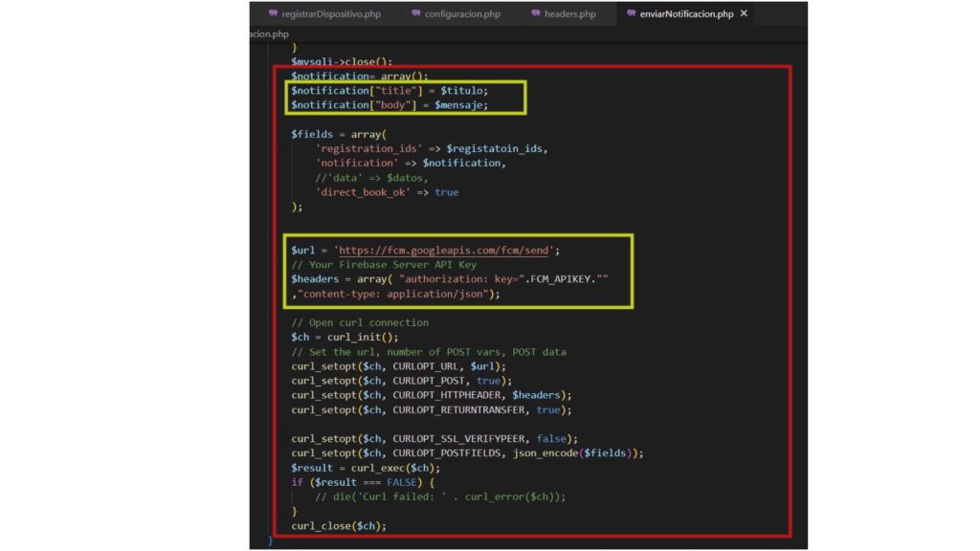Open the configuracion.php tab
The width and height of the screenshot is (980, 551).
click(462, 14)
